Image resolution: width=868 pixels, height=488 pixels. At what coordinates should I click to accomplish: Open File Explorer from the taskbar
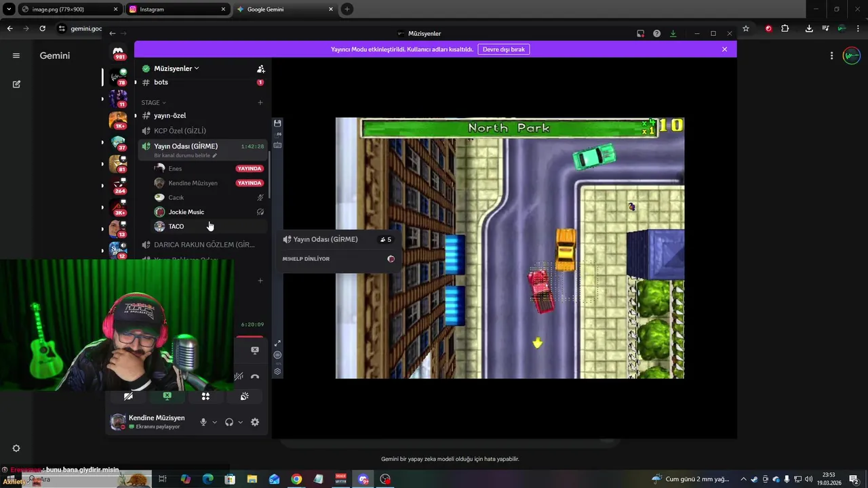tap(252, 479)
